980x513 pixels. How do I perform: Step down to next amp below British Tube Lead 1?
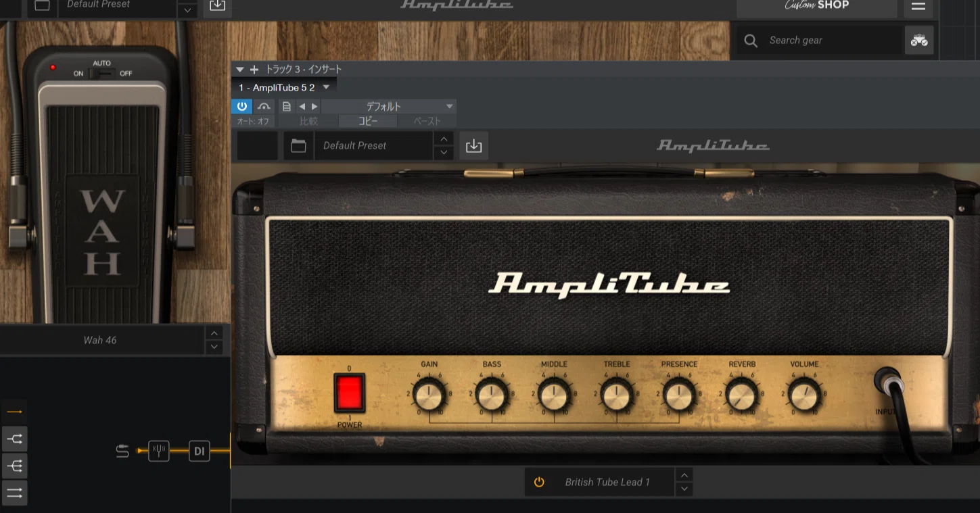[684, 489]
